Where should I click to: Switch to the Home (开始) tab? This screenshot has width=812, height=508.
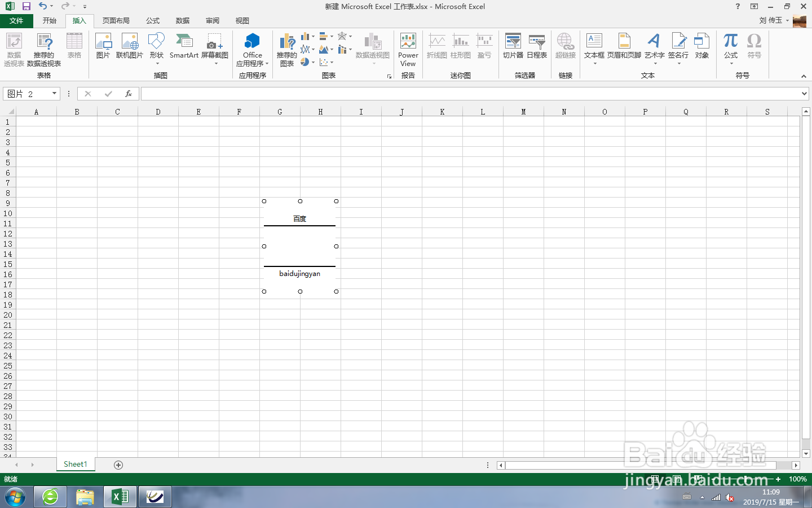[50, 21]
